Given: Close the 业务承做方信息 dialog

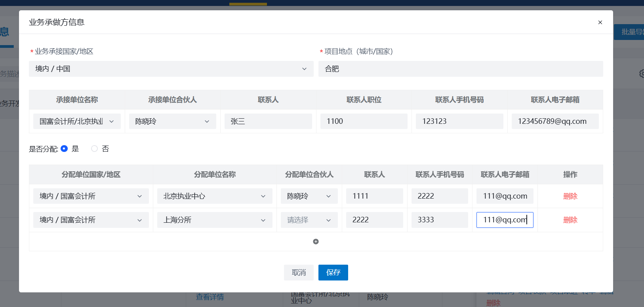Looking at the screenshot, I should (x=600, y=22).
